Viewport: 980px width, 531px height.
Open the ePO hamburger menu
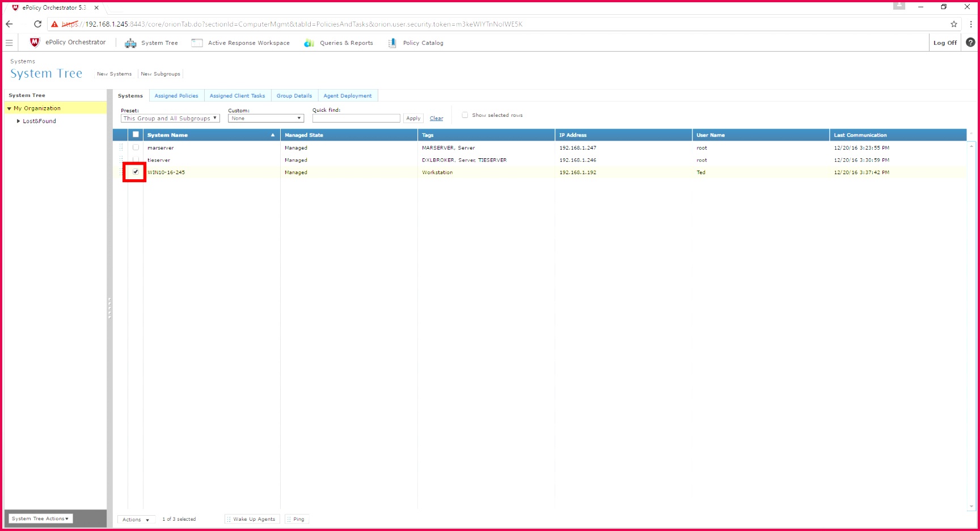9,43
